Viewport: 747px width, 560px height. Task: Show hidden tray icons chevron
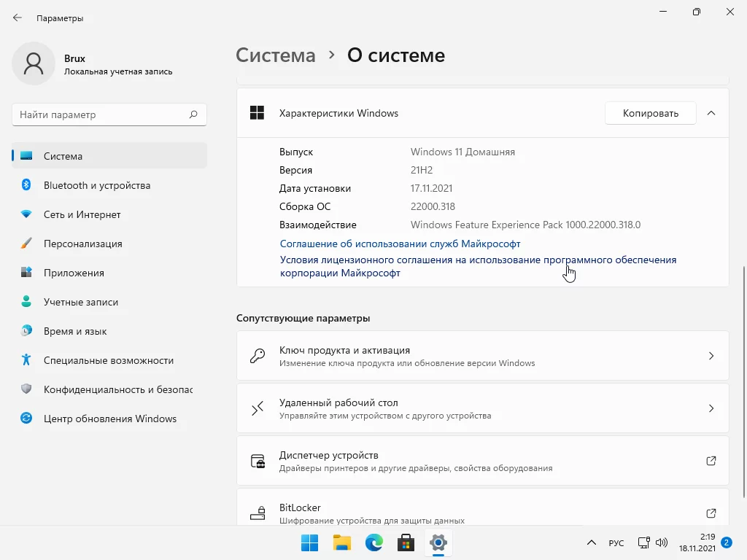(592, 543)
